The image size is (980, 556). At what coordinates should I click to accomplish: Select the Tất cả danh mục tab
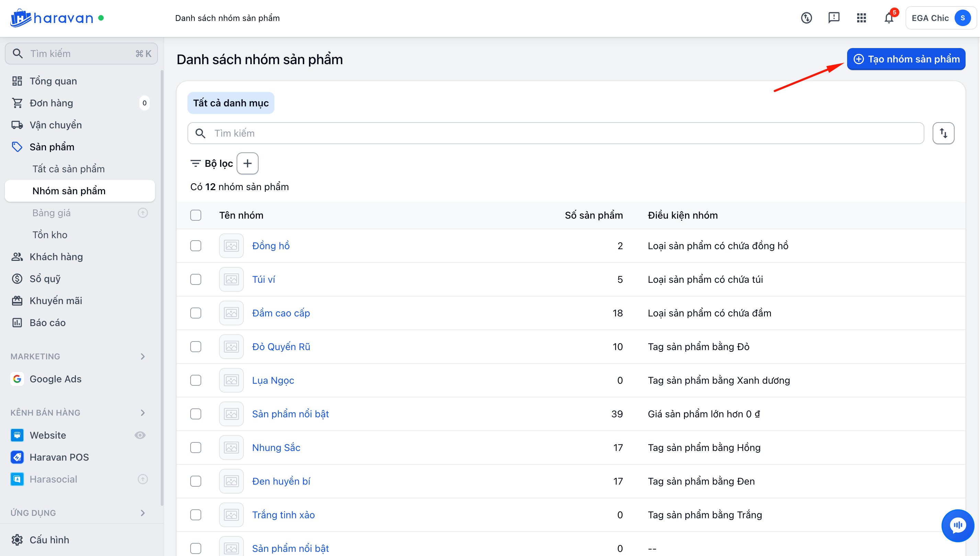[x=231, y=103]
